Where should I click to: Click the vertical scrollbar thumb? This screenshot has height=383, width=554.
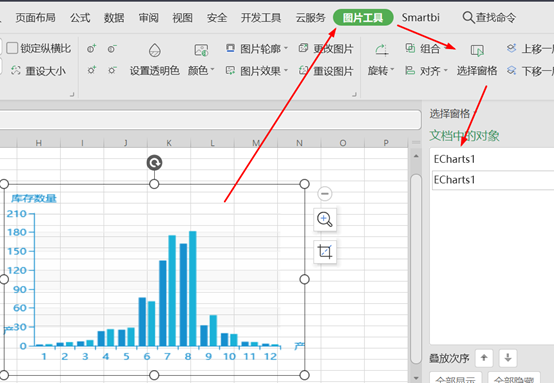(416, 269)
